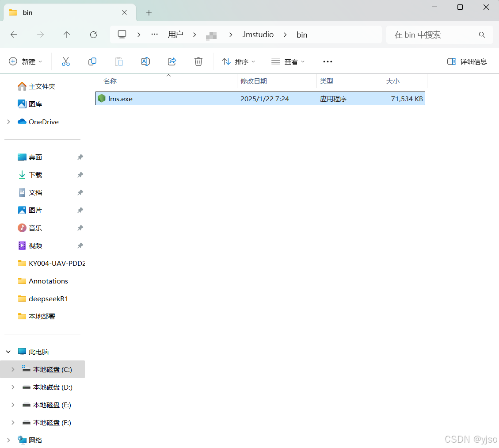Click the This PC monitor icon in address bar

[122, 34]
